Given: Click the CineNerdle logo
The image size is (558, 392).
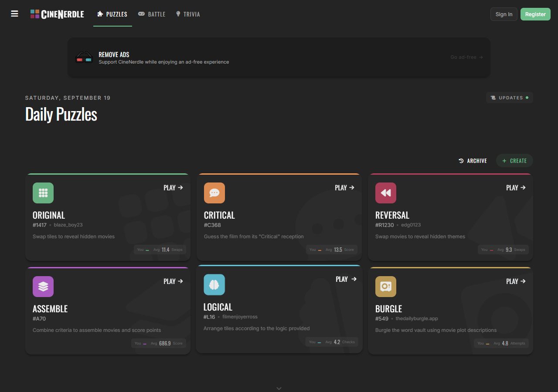Looking at the screenshot, I should click(57, 14).
